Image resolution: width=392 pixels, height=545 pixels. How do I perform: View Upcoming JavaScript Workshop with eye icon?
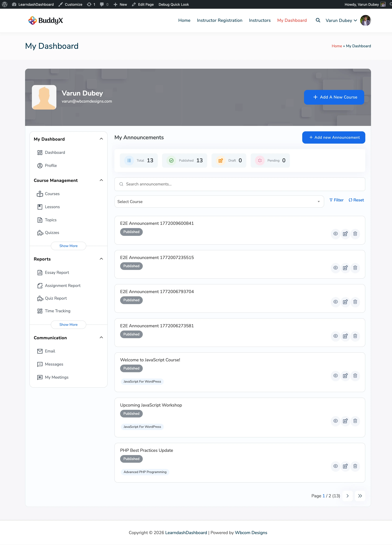tap(335, 421)
